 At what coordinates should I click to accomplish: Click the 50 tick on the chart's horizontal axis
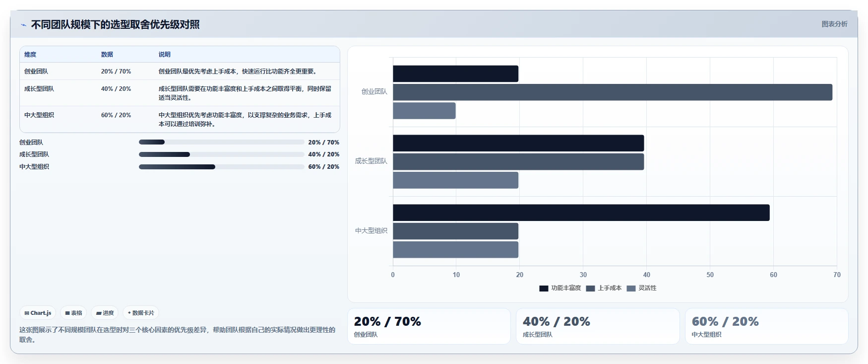click(710, 275)
